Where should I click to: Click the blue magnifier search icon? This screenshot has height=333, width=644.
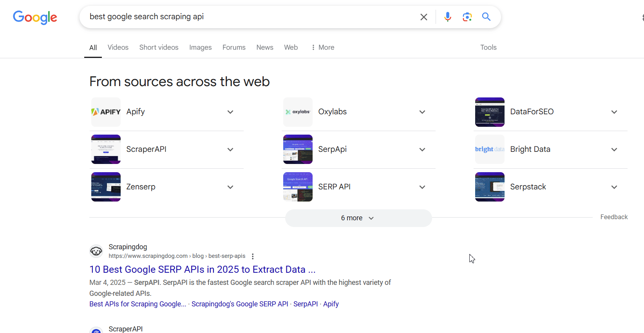486,17
